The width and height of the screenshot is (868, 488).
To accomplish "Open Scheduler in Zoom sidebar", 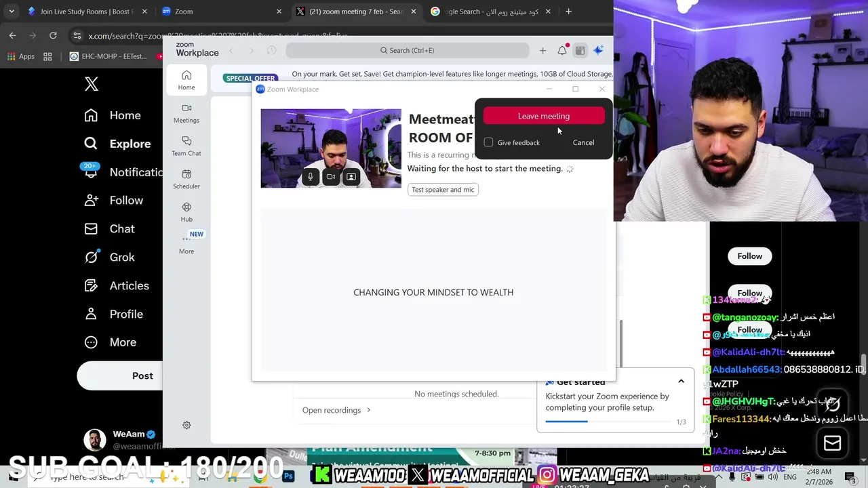I will click(186, 179).
